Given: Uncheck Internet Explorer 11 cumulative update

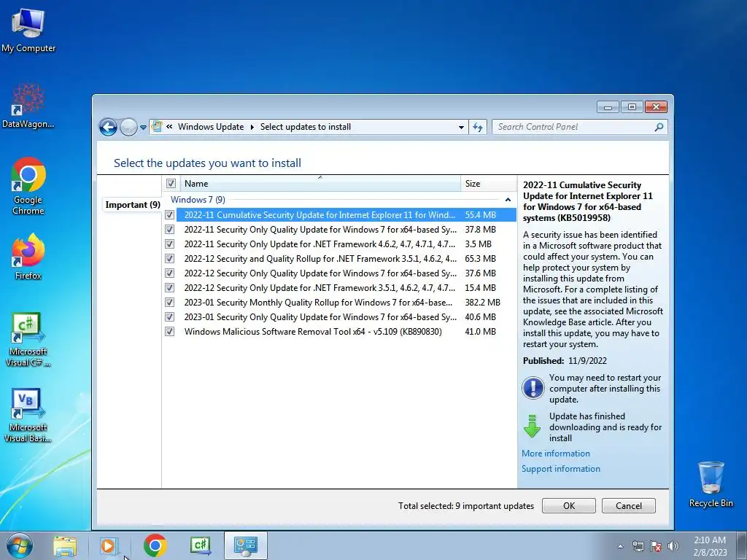Looking at the screenshot, I should click(169, 215).
